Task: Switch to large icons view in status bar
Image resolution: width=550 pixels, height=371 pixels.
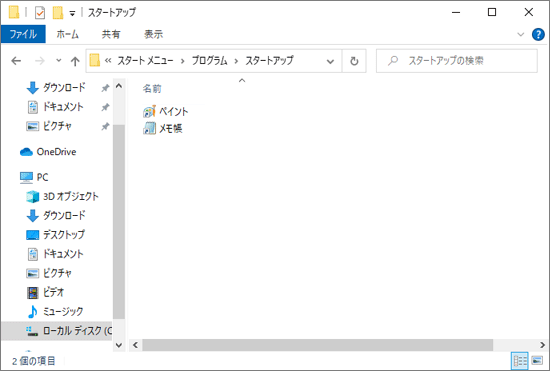Action: (537, 360)
